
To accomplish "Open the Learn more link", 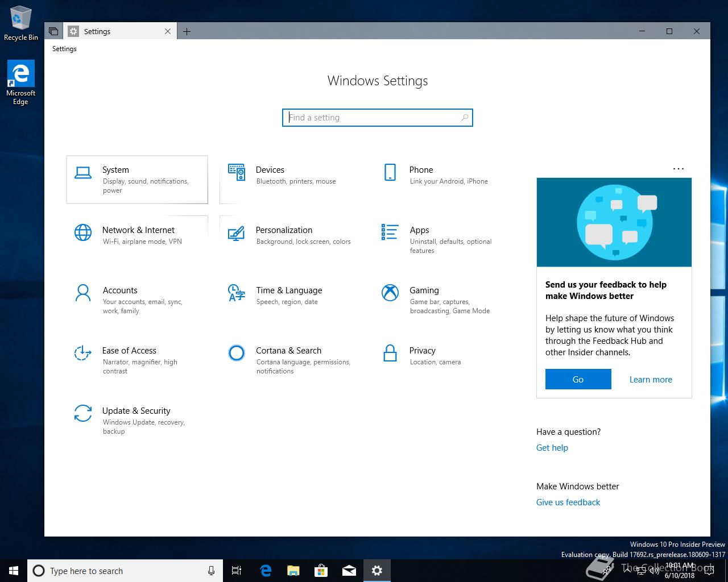I will point(651,380).
